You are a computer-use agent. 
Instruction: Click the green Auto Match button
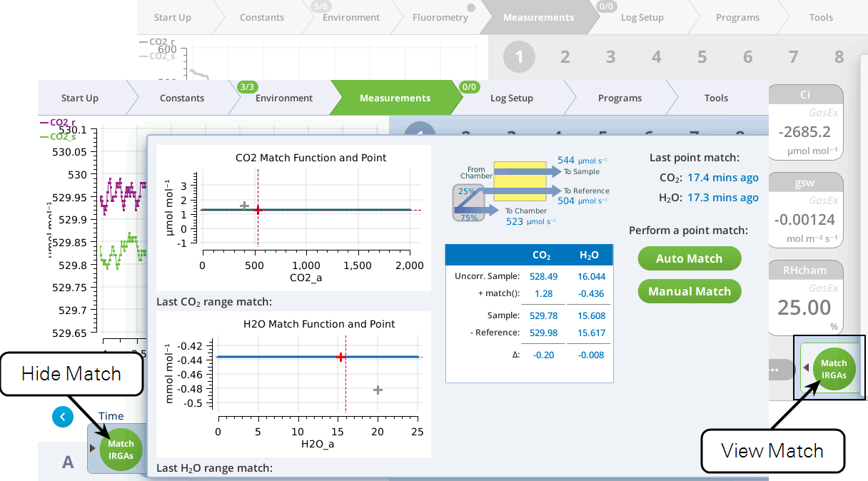689,258
